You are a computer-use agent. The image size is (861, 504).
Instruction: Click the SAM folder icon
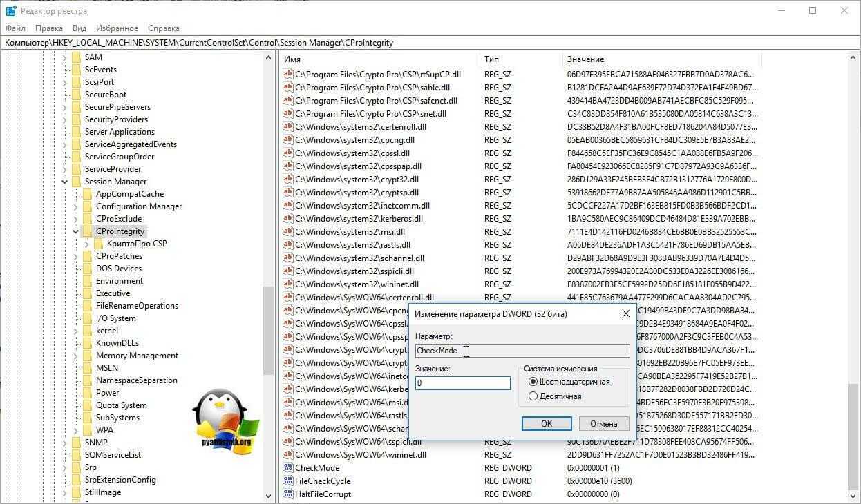(x=76, y=57)
